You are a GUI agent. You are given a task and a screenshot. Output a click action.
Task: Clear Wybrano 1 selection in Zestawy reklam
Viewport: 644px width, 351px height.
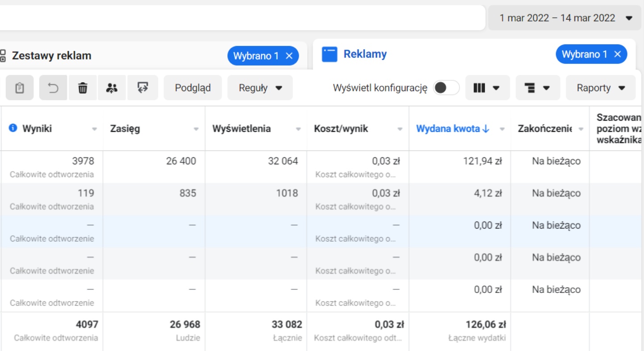click(289, 56)
